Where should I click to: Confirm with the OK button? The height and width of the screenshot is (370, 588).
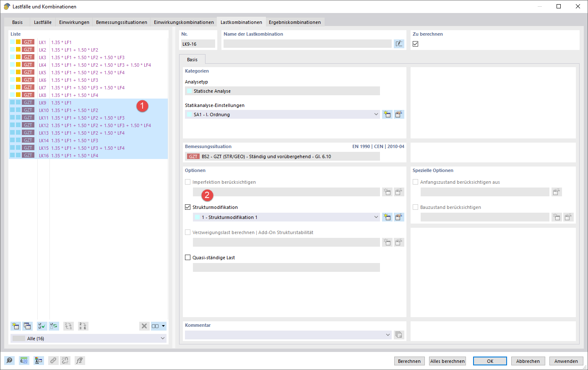coord(490,361)
